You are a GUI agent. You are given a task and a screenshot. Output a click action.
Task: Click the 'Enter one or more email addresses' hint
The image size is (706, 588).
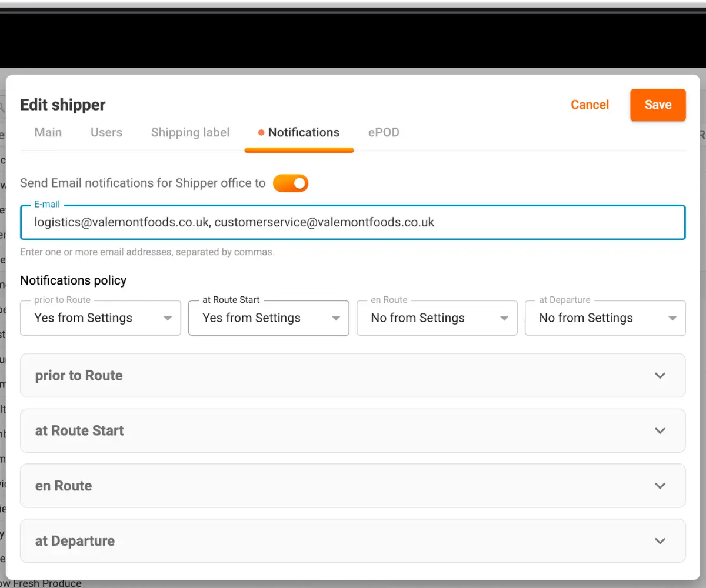(148, 252)
